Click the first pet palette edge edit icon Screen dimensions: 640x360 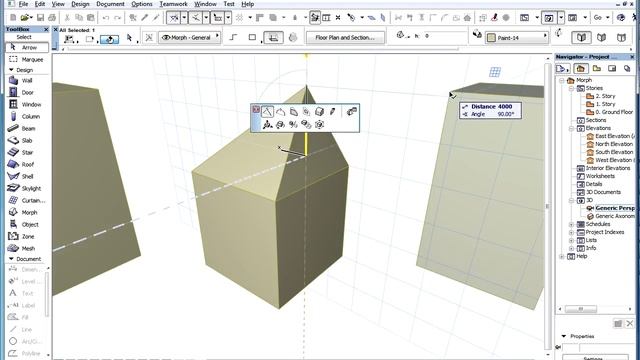click(267, 111)
